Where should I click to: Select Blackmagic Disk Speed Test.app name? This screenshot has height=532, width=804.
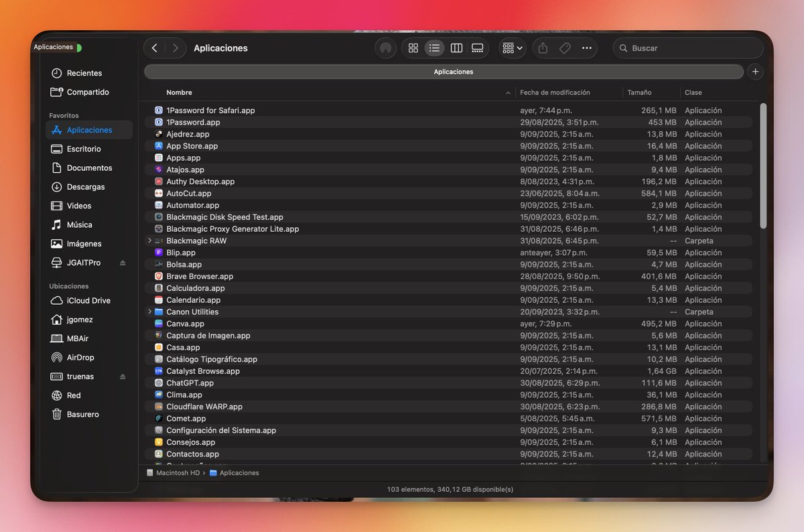click(x=224, y=217)
